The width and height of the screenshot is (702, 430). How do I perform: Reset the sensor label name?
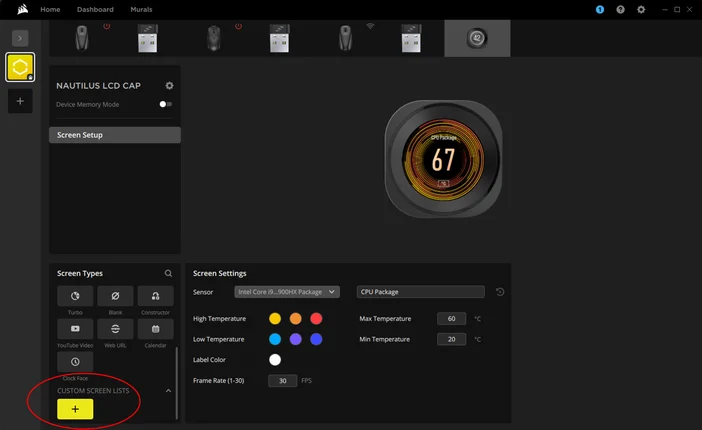(x=499, y=292)
